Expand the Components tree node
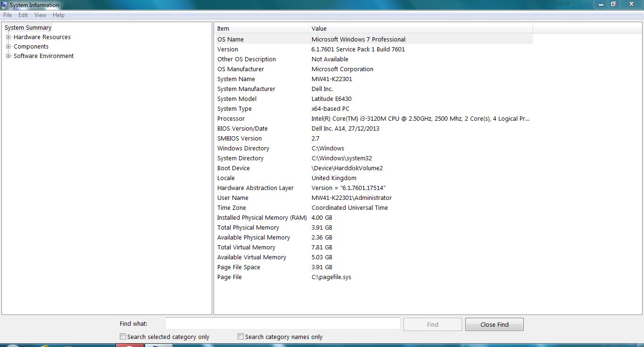 (8, 47)
